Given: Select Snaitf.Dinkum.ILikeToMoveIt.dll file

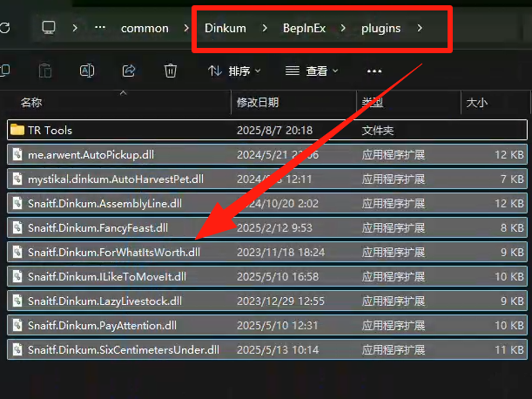Looking at the screenshot, I should click(x=267, y=277).
